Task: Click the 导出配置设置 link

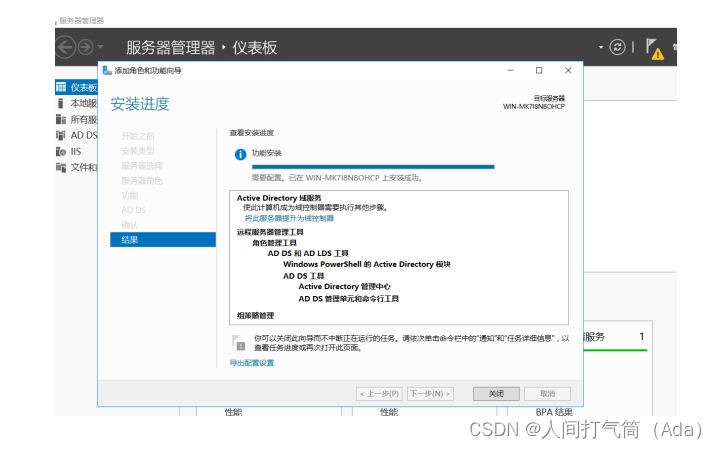Action: [x=251, y=363]
